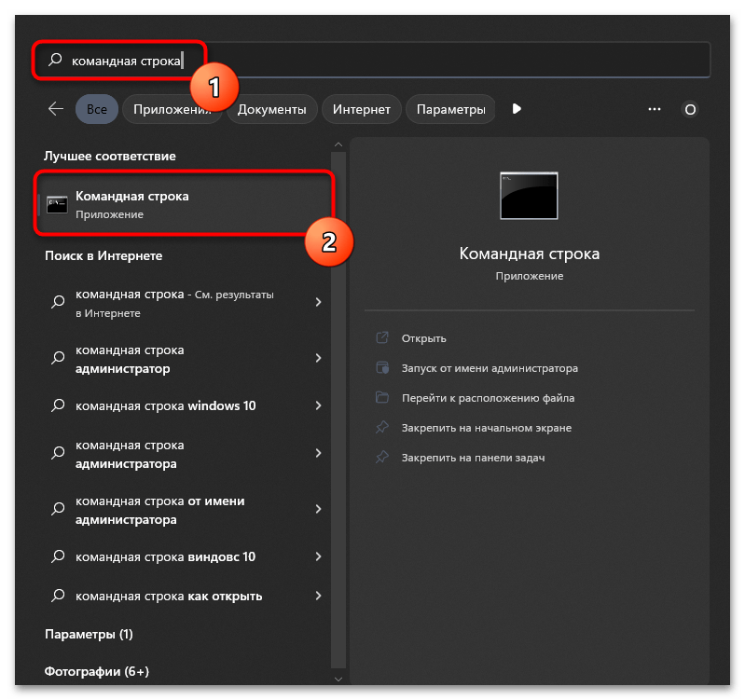This screenshot has width=745, height=700.
Task: Click search icon beside 'См. результаты в Интернете'
Action: [58, 302]
